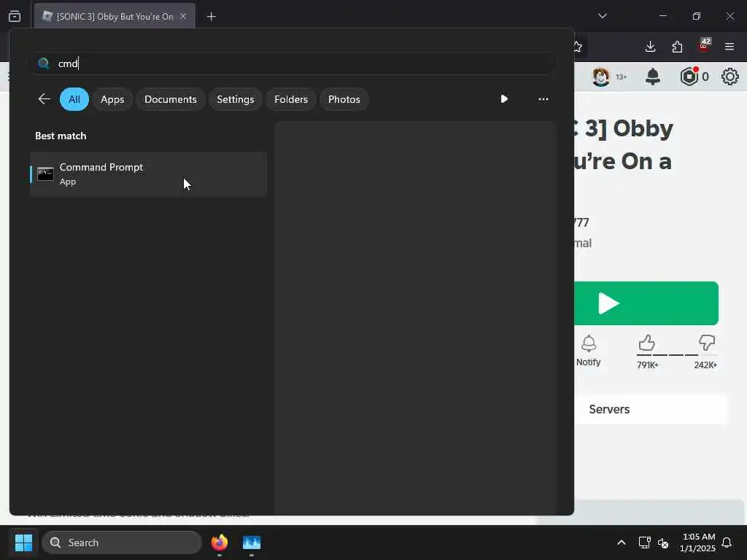This screenshot has width=747, height=560.
Task: Open the Roblox avatar profile icon
Action: click(601, 76)
